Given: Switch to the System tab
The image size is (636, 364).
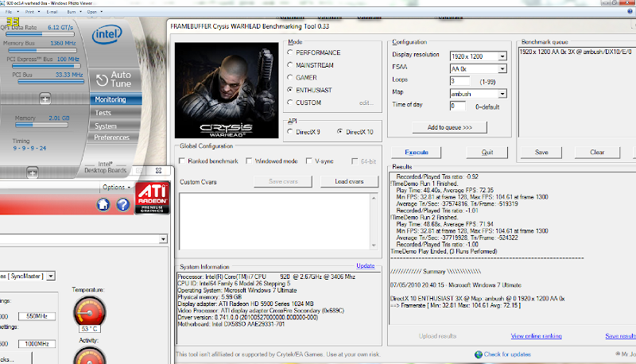Looking at the screenshot, I should click(x=115, y=126).
